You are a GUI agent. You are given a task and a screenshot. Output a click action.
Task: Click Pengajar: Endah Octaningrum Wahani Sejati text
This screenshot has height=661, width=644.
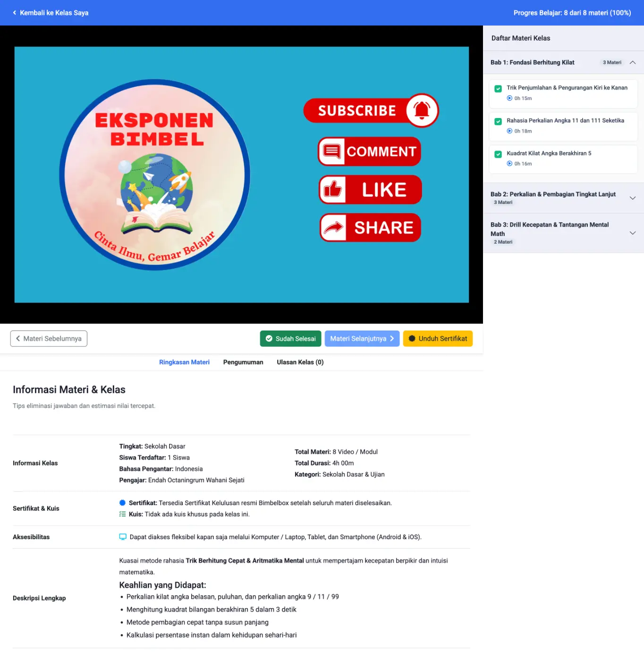pos(182,480)
